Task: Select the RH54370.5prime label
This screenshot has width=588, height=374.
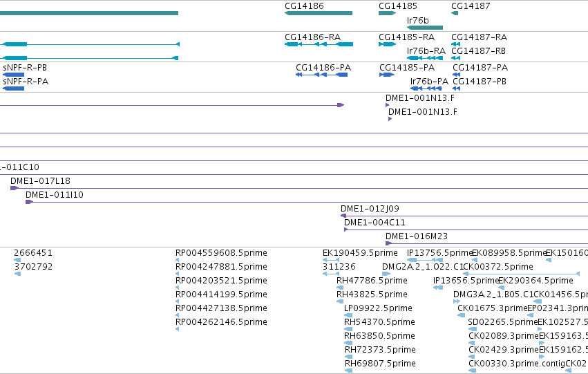Action: pyautogui.click(x=379, y=322)
